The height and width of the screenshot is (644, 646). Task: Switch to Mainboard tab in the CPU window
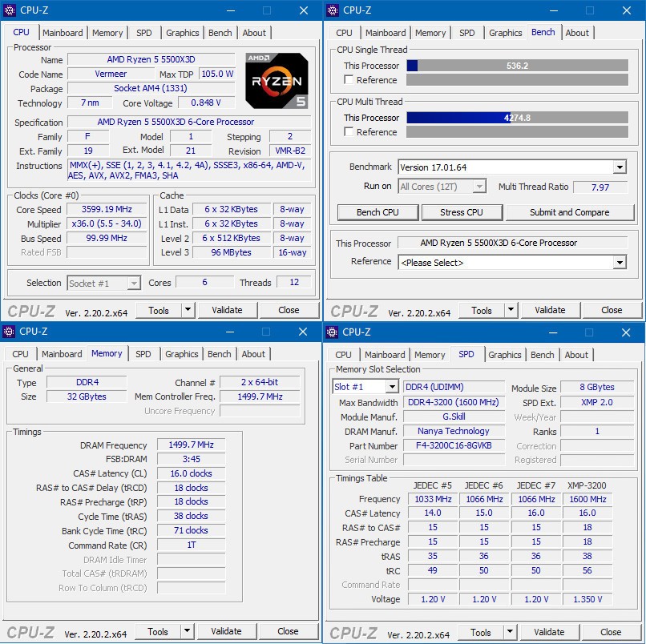pyautogui.click(x=63, y=33)
